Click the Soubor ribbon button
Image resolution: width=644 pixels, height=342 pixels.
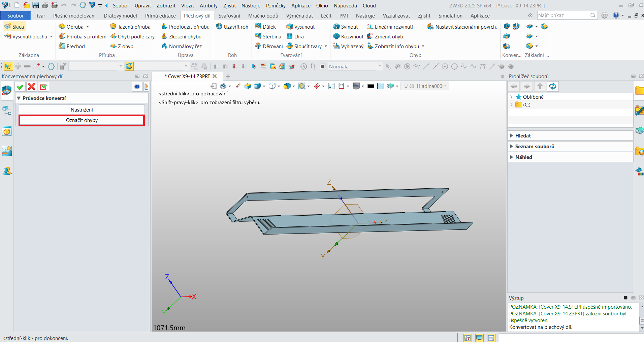pos(15,15)
